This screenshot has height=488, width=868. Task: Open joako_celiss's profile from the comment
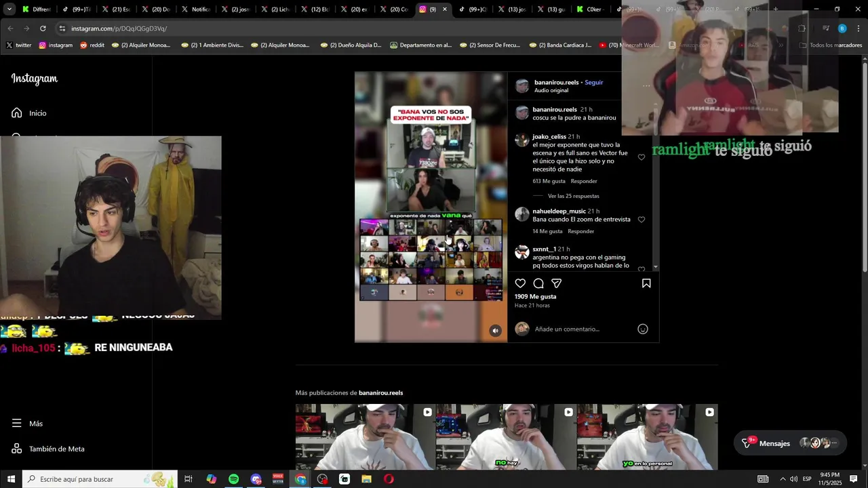(x=549, y=137)
